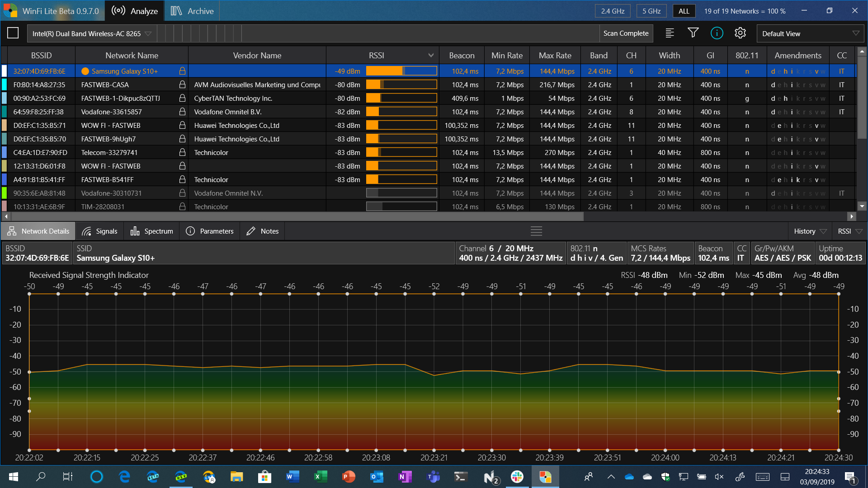Toggle color marker for FASTWEB-CASA row
Screen dimensions: 868x488
(5, 84)
